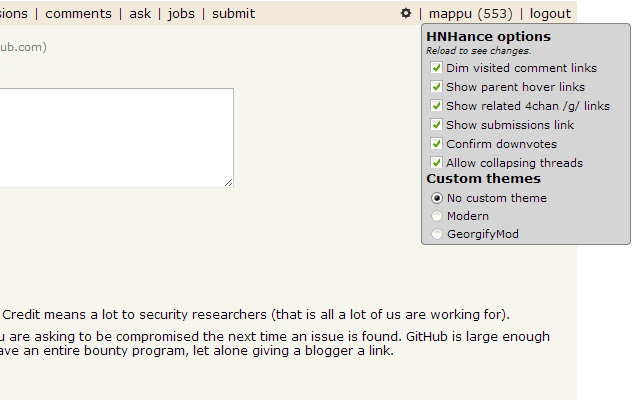Toggle Dim visited comment links checkbox

pos(436,68)
